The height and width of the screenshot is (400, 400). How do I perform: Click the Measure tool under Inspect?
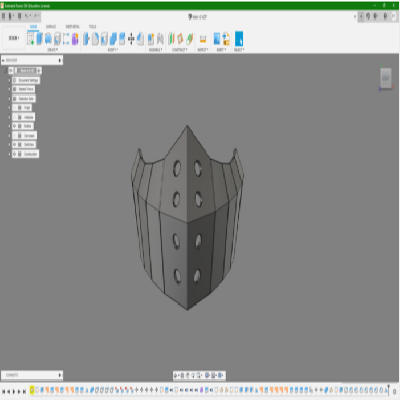[x=203, y=39]
